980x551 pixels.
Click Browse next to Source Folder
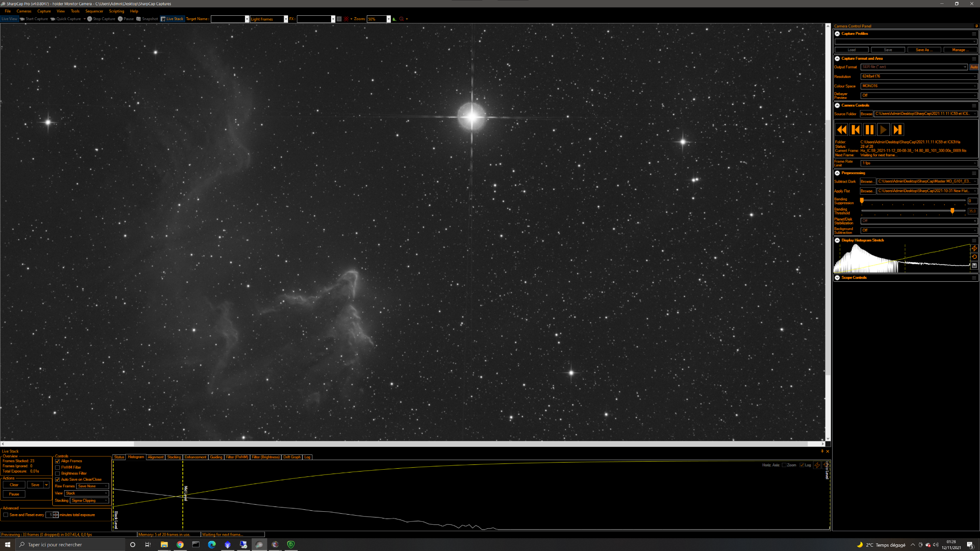pos(866,114)
